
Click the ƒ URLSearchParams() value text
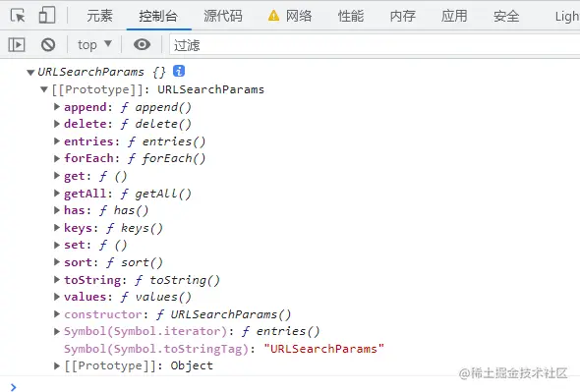tap(224, 314)
